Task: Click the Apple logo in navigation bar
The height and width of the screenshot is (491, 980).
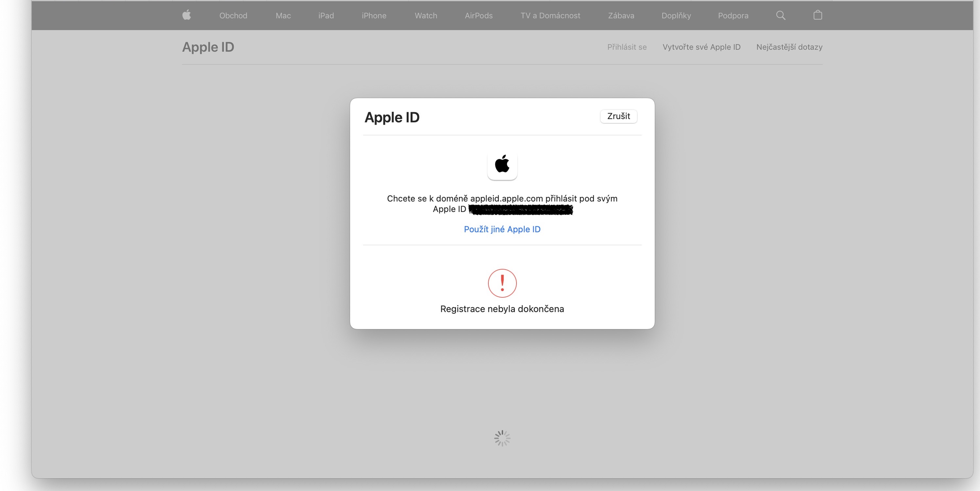Action: point(186,15)
